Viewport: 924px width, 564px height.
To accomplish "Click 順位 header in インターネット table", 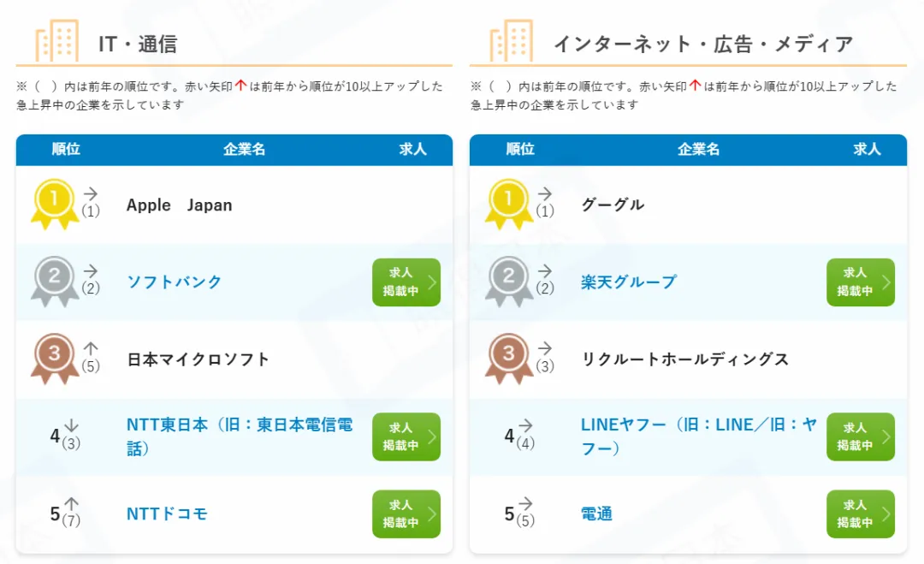I will [x=520, y=149].
